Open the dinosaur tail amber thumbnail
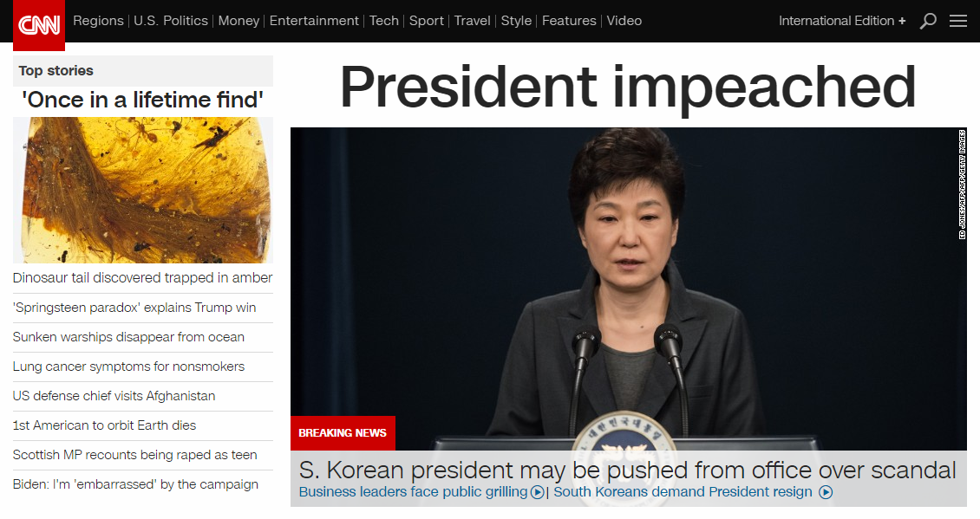 [143, 190]
